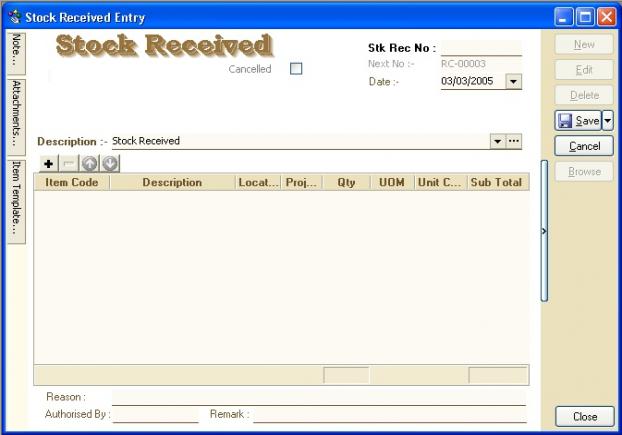The image size is (622, 435).
Task: Close window with red X button
Action: (607, 17)
